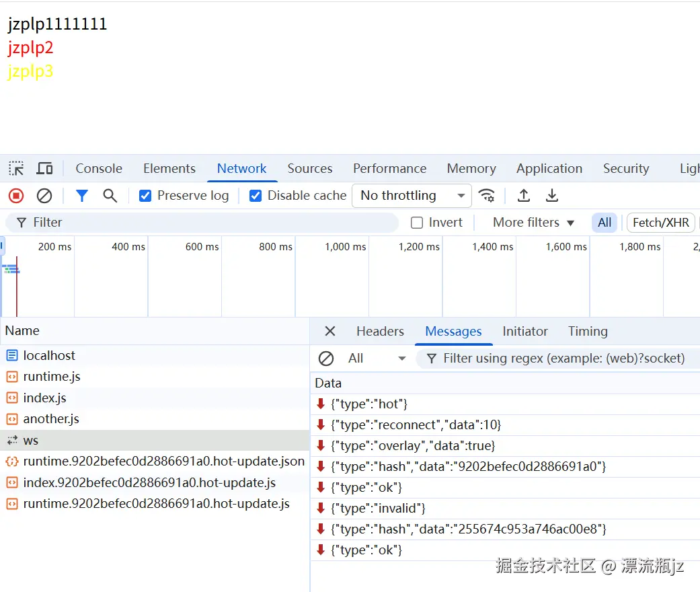
Task: Open the No throttling dropdown
Action: pos(412,196)
